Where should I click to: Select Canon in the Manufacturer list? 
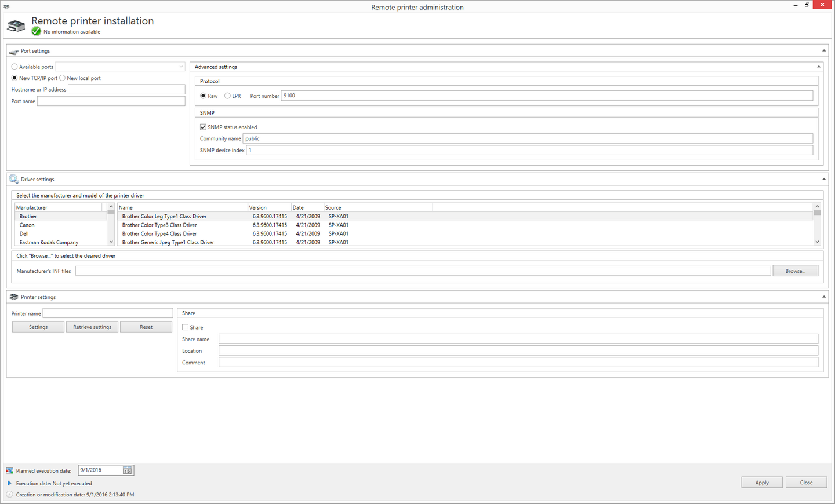coord(27,225)
